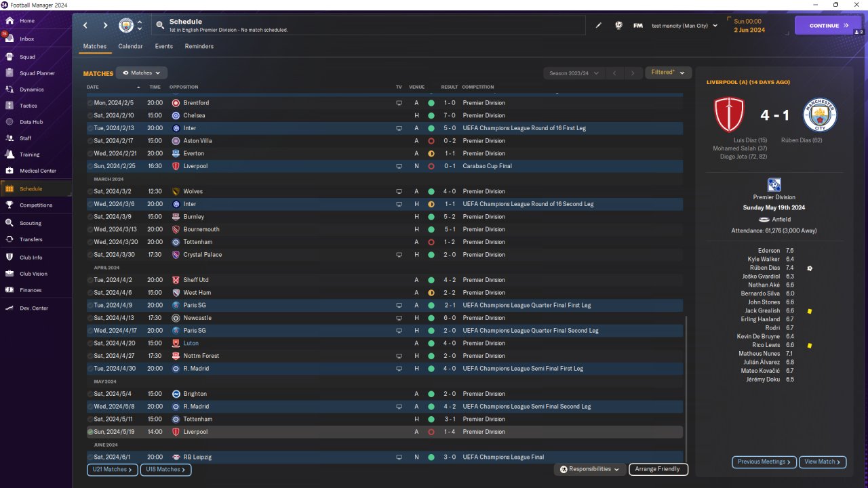Open the Club Vision screen
The height and width of the screenshot is (488, 868).
pos(34,274)
